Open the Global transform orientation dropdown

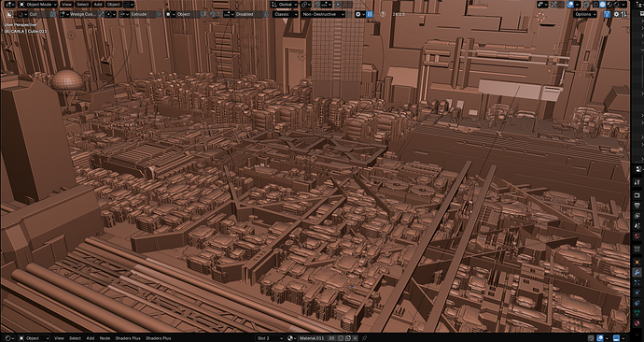pyautogui.click(x=285, y=5)
